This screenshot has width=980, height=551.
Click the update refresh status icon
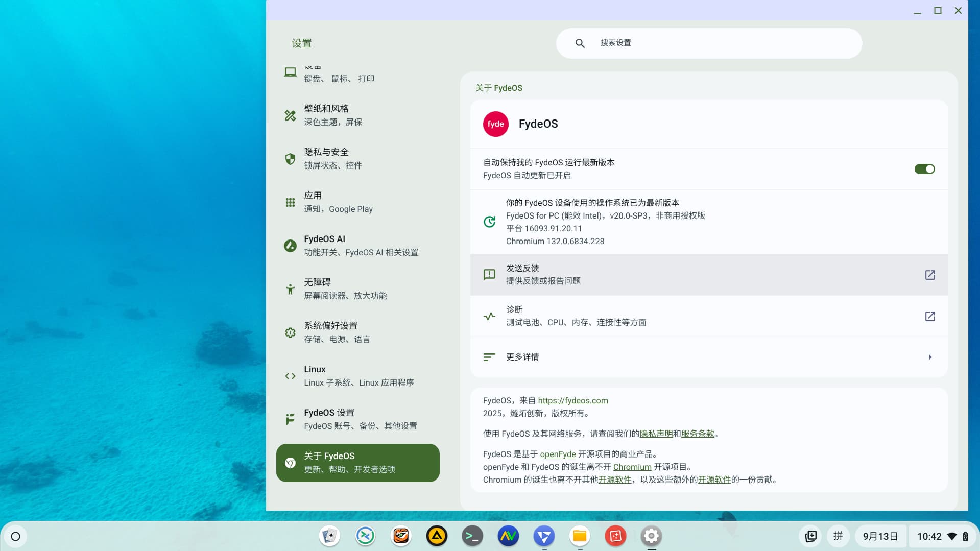point(489,222)
